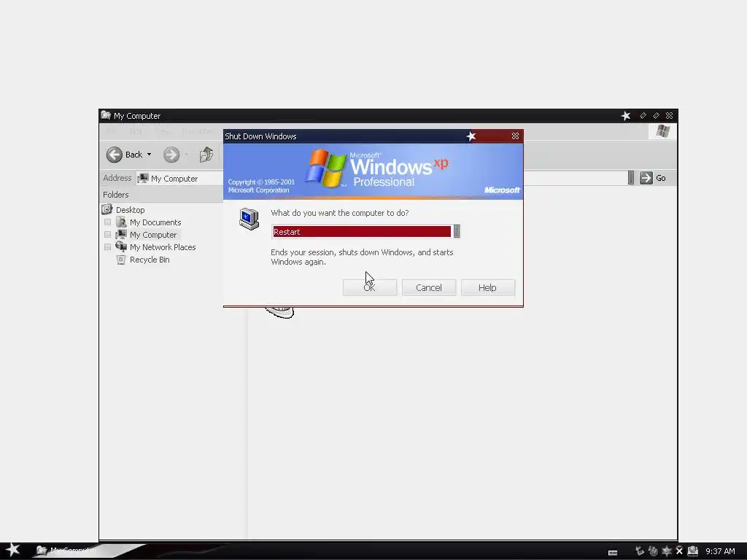Expand the My Network Places tree node
The width and height of the screenshot is (747, 560).
pos(108,247)
